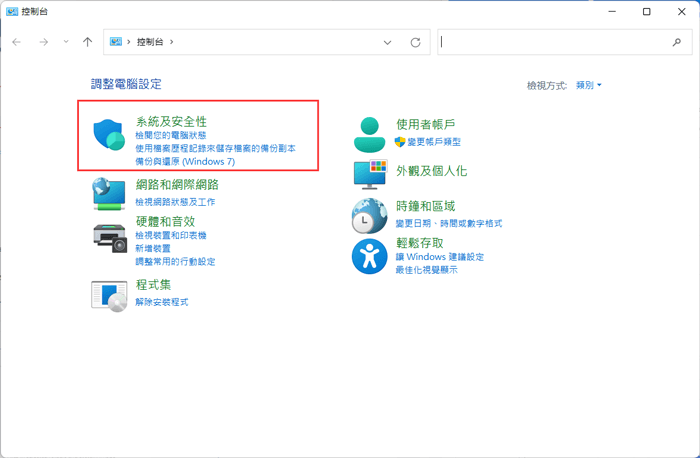Click the Forward arrow navigation button
This screenshot has height=458, width=700.
point(43,42)
